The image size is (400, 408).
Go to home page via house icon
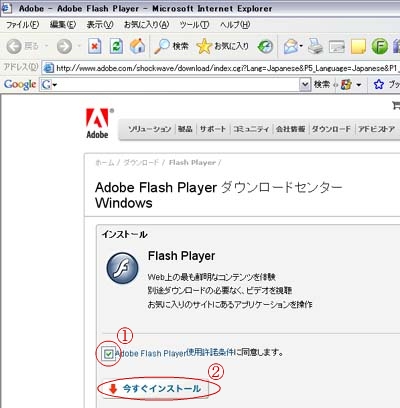[137, 46]
